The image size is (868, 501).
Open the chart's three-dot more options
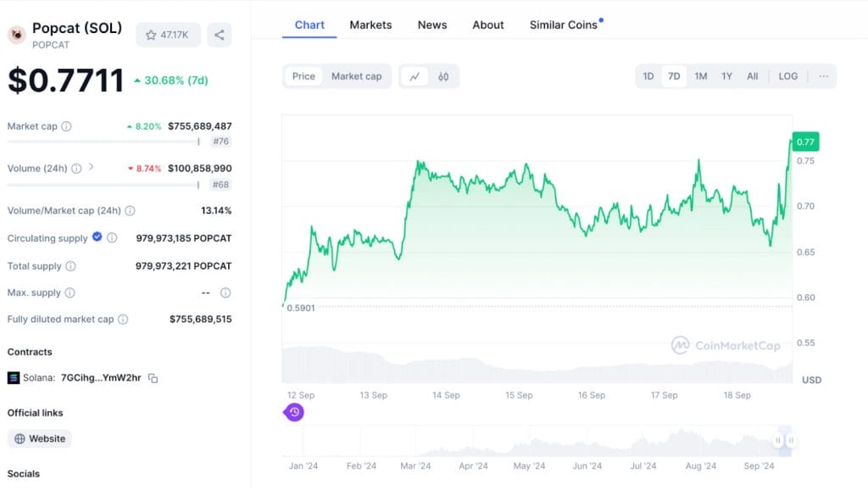tap(823, 76)
